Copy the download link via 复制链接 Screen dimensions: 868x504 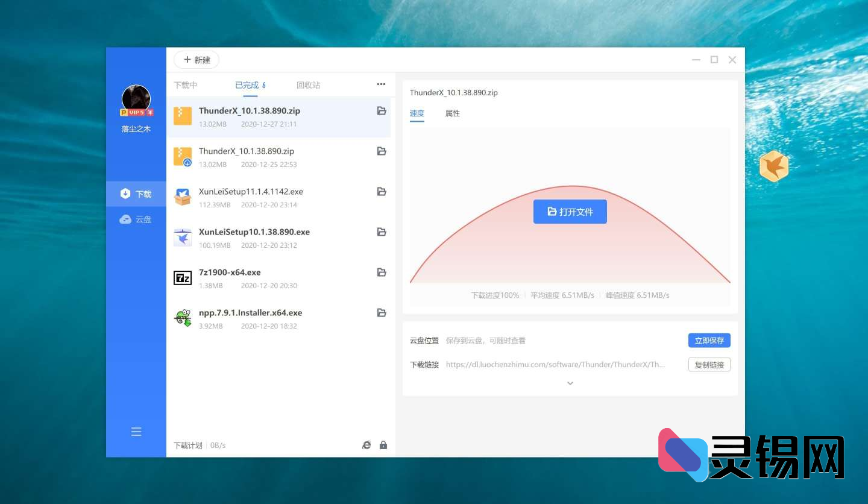click(709, 364)
